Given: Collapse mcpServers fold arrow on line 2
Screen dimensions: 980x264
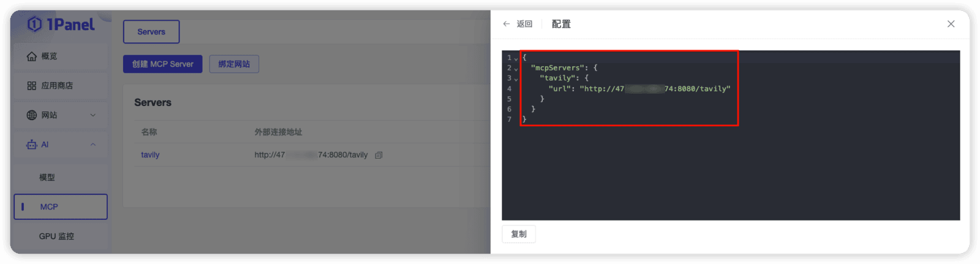Looking at the screenshot, I should [x=516, y=69].
